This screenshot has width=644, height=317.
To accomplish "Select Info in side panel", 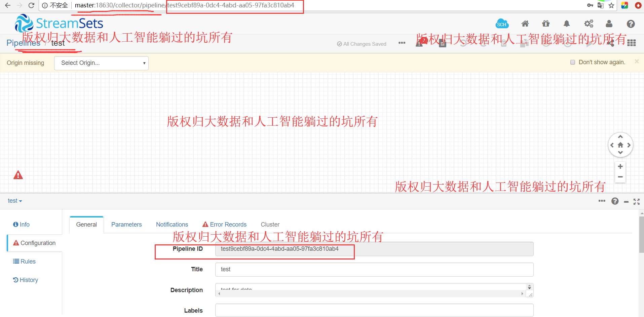I will point(21,225).
